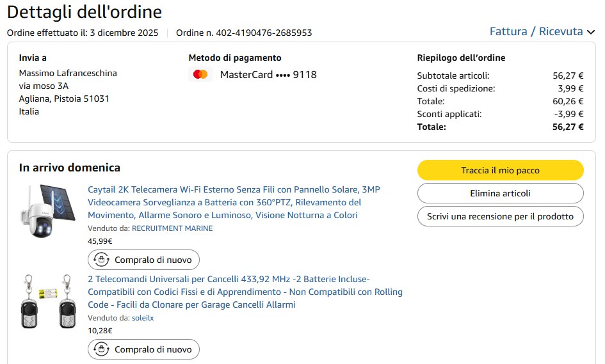This screenshot has width=605, height=364.
Task: Open the Caytail solar camera product thumbnail
Action: tap(48, 212)
